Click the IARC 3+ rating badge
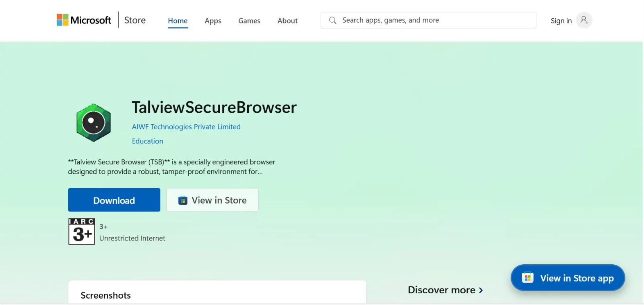 coord(82,231)
